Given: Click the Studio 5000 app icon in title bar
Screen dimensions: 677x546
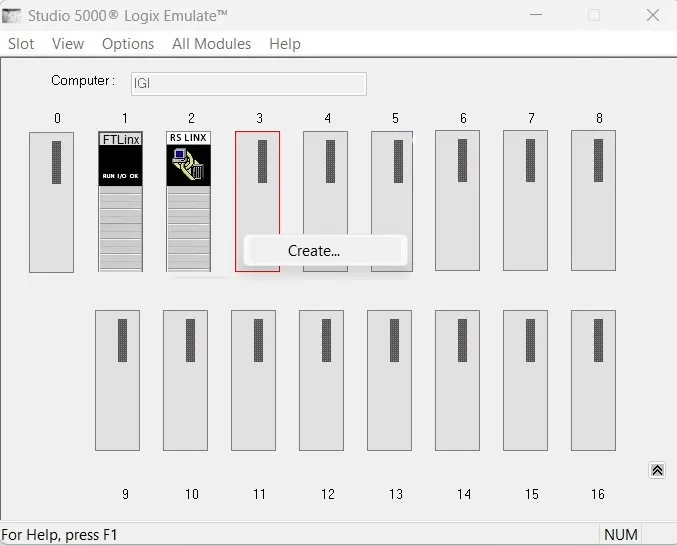Looking at the screenshot, I should (x=12, y=16).
